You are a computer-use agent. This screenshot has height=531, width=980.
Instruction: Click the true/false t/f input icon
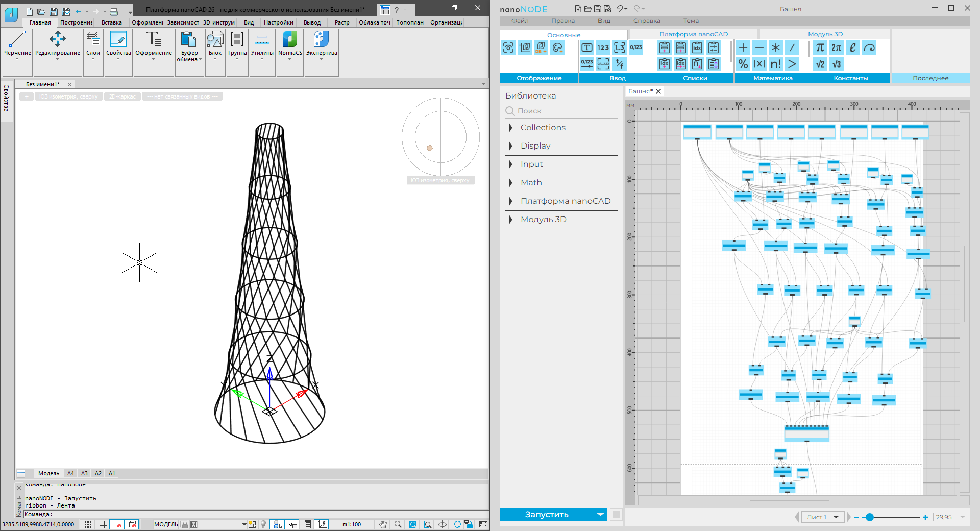tap(620, 64)
